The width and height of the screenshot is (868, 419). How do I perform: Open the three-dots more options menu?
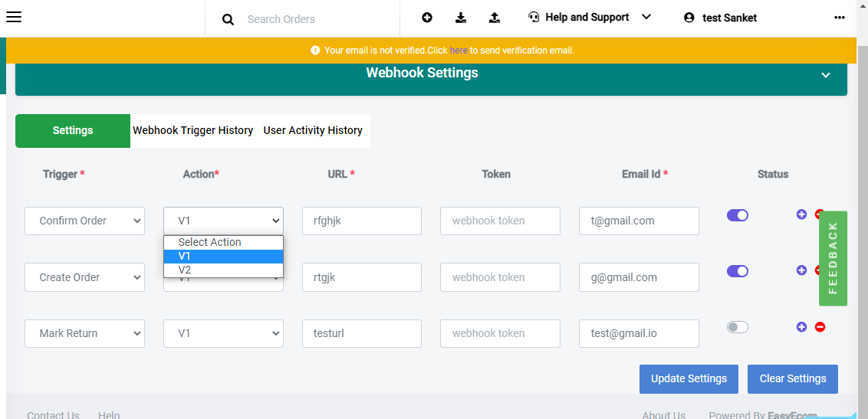tap(839, 18)
